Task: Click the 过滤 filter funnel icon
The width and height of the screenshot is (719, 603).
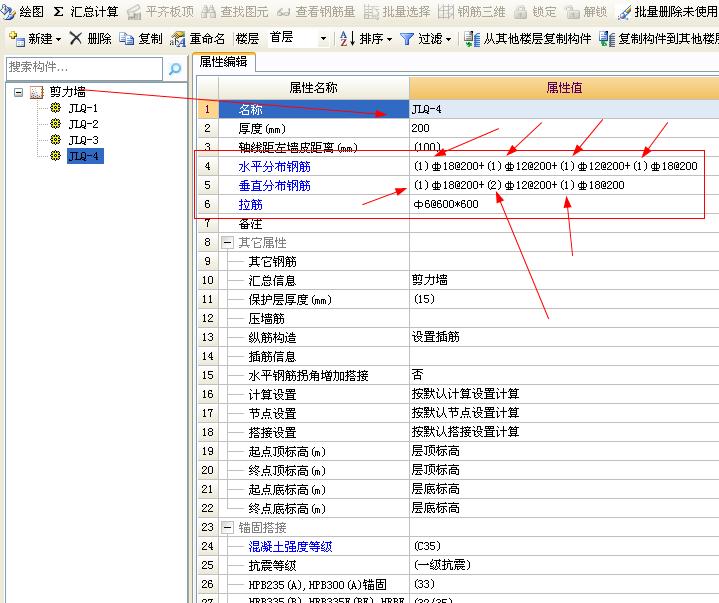Action: point(407,39)
